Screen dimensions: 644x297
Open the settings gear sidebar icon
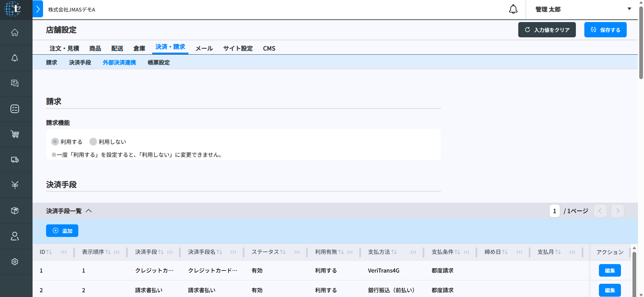coord(15,262)
